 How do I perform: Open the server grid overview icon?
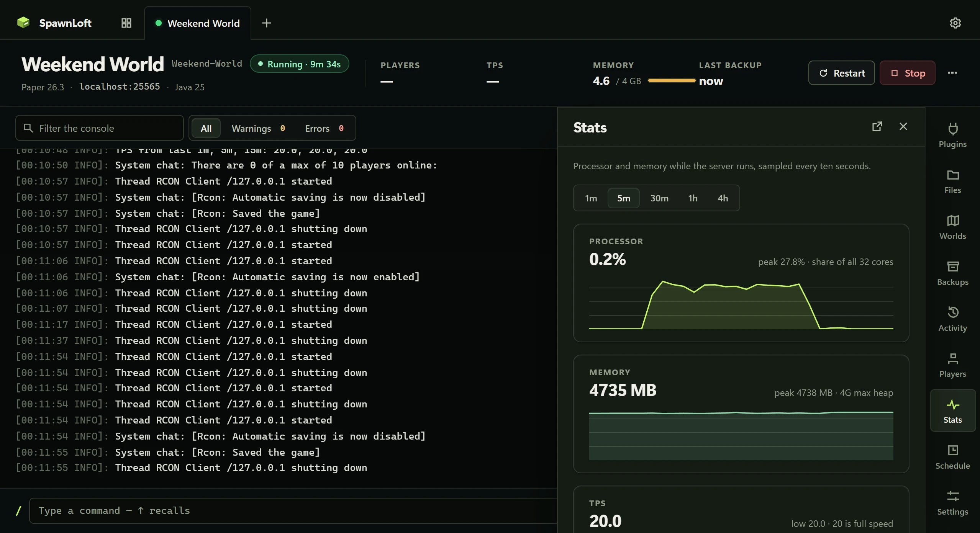[126, 23]
